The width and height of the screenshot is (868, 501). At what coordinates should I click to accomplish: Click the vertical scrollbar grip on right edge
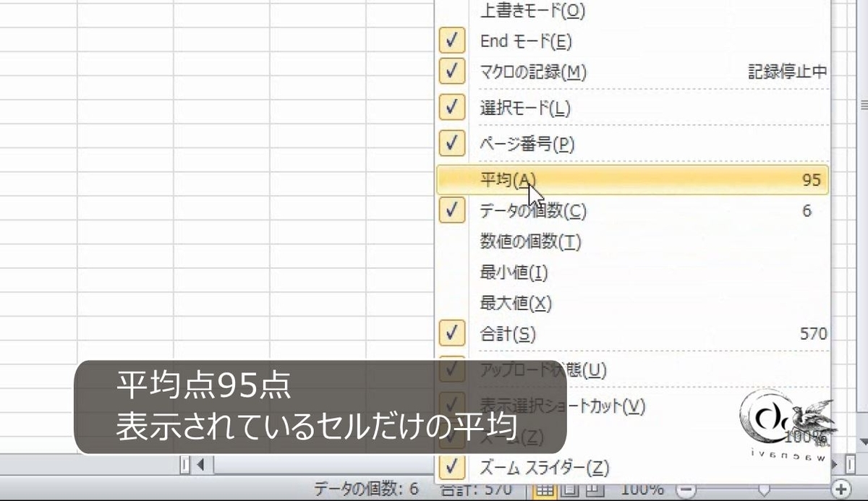[x=863, y=105]
